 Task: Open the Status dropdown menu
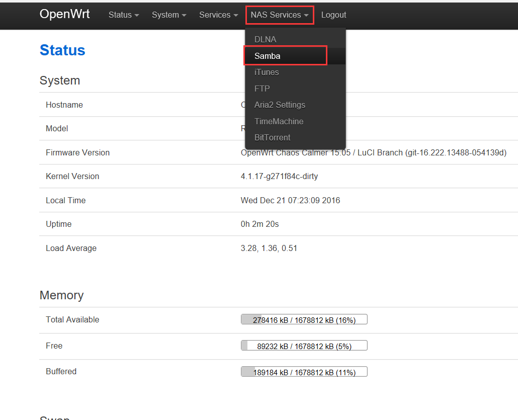click(124, 15)
